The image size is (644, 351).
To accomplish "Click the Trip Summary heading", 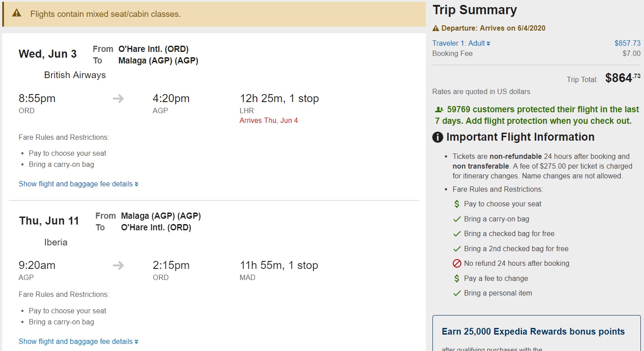I will point(475,10).
